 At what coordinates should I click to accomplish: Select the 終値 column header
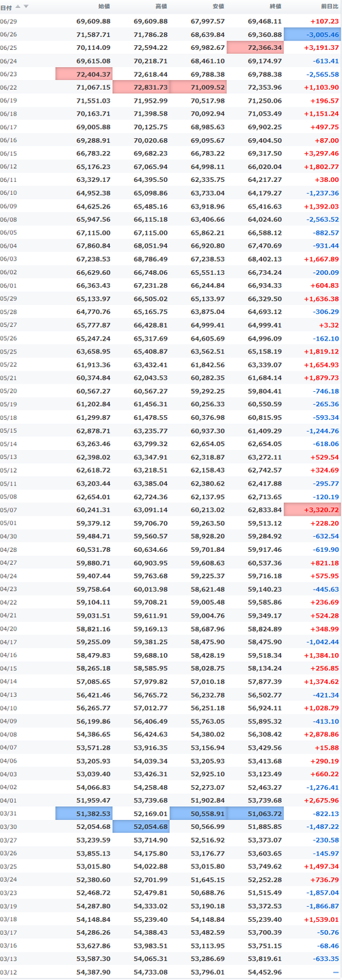(275, 7)
